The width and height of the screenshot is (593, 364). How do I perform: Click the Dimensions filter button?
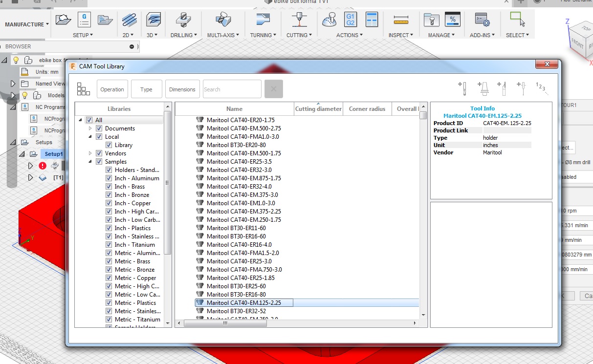182,89
